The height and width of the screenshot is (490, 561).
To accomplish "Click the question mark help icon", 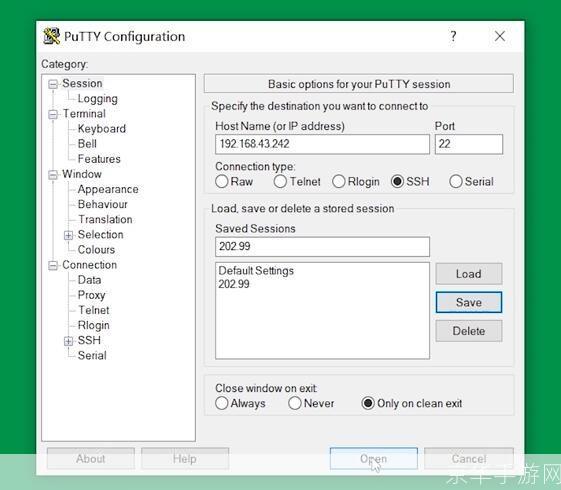I will click(453, 36).
